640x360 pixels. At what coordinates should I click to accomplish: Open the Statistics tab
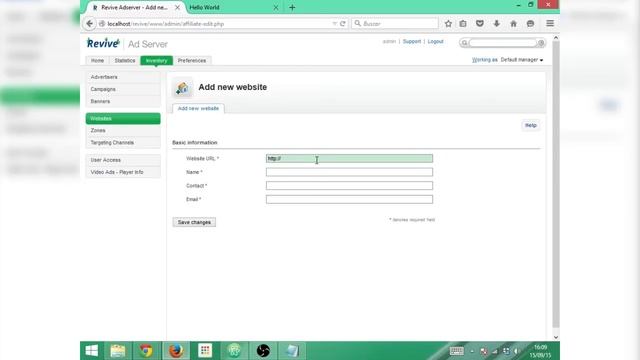pyautogui.click(x=124, y=60)
